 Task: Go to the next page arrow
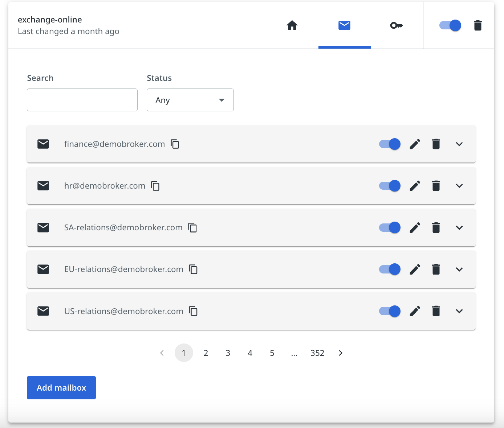[341, 353]
